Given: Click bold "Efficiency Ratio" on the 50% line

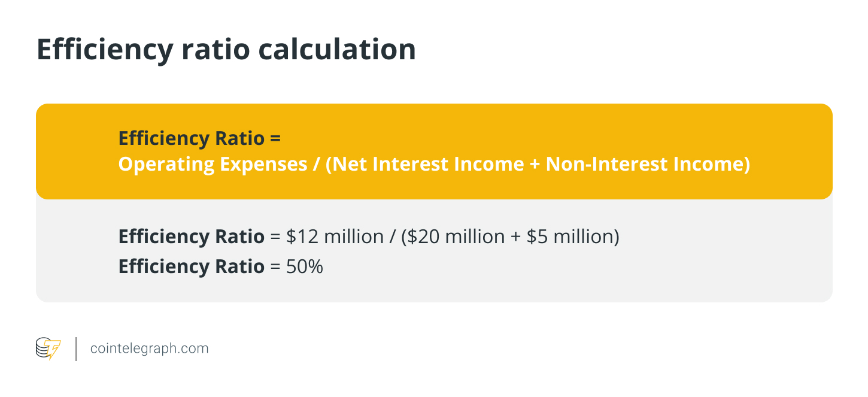Looking at the screenshot, I should tap(192, 266).
